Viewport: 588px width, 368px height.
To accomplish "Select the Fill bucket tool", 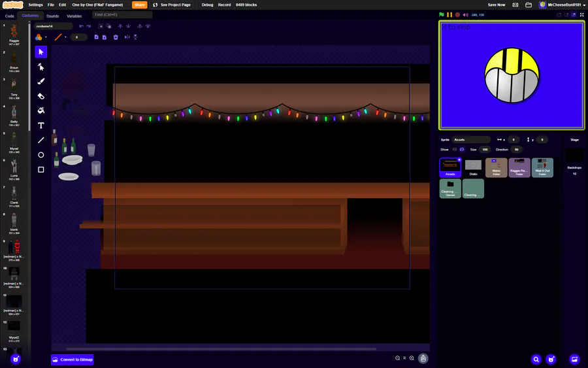I will pyautogui.click(x=41, y=110).
